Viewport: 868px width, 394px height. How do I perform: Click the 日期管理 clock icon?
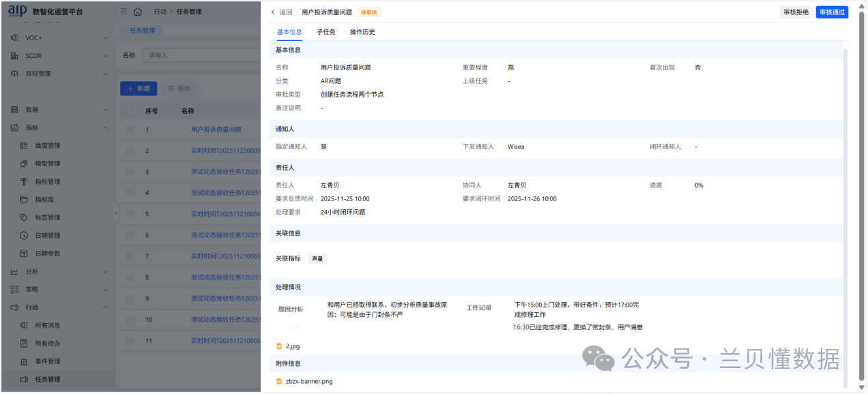pyautogui.click(x=23, y=235)
